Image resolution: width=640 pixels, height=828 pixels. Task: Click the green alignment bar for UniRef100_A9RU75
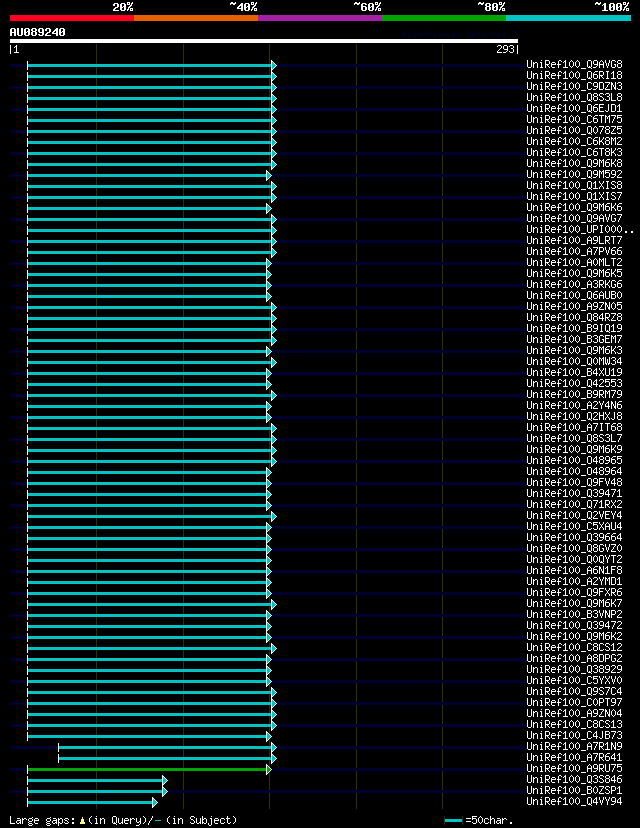(147, 770)
